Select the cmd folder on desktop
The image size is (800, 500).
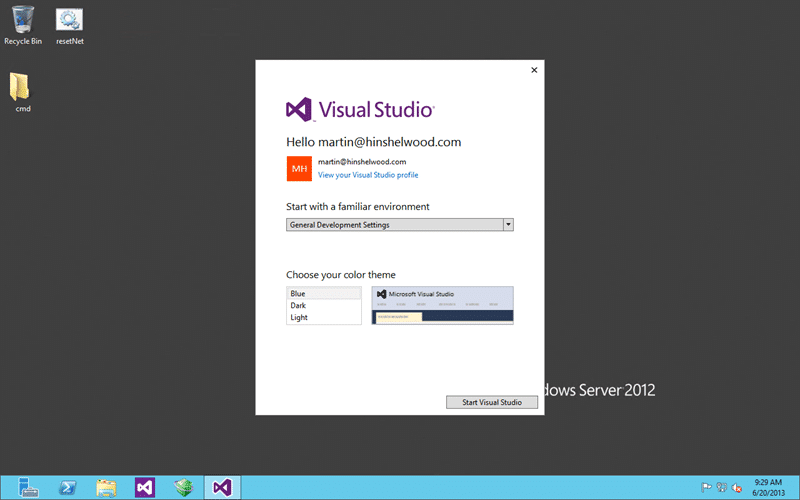click(x=21, y=92)
